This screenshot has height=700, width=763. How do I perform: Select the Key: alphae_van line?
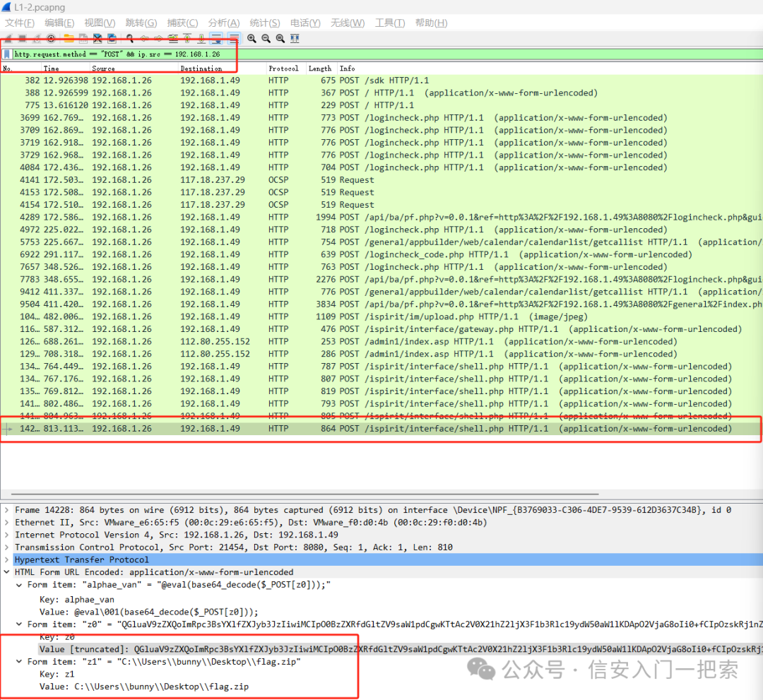click(77, 600)
